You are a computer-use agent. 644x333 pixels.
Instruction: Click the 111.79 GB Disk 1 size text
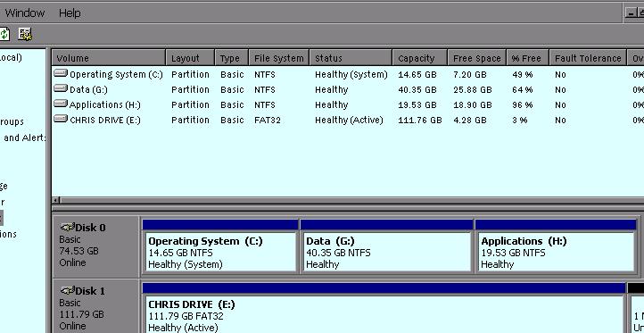pos(81,314)
